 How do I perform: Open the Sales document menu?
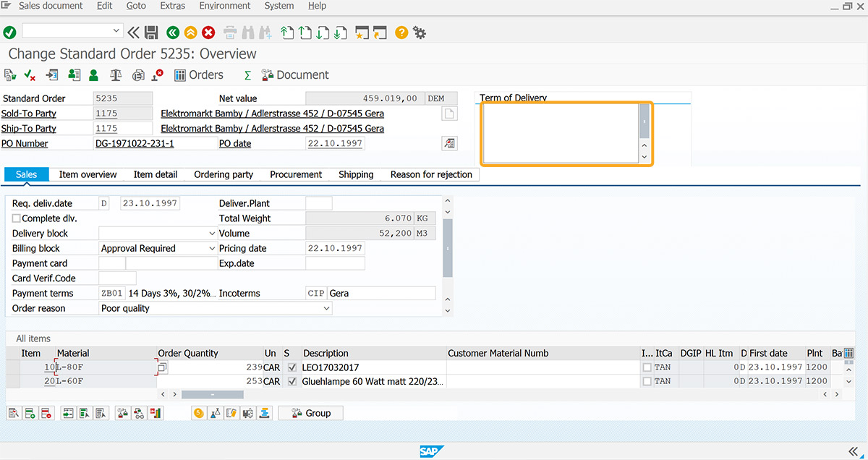(51, 6)
